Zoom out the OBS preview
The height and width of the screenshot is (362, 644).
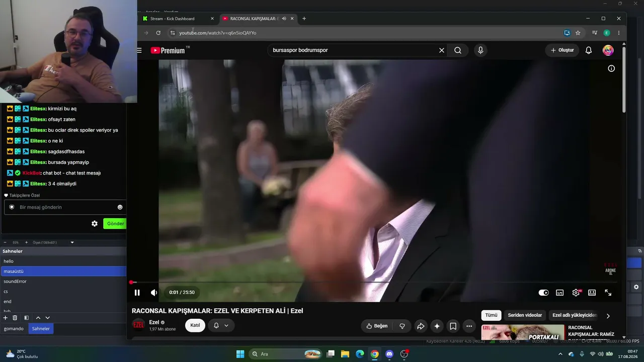click(5, 242)
